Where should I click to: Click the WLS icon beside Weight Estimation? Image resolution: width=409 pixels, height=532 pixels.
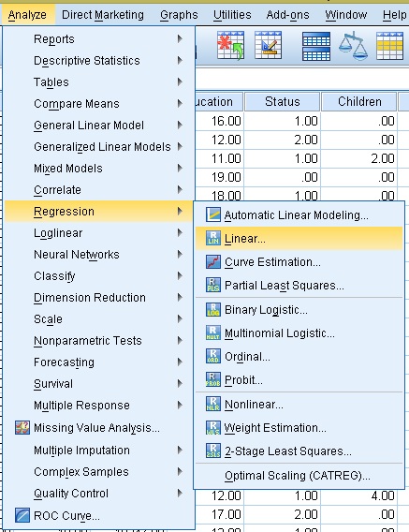213,427
